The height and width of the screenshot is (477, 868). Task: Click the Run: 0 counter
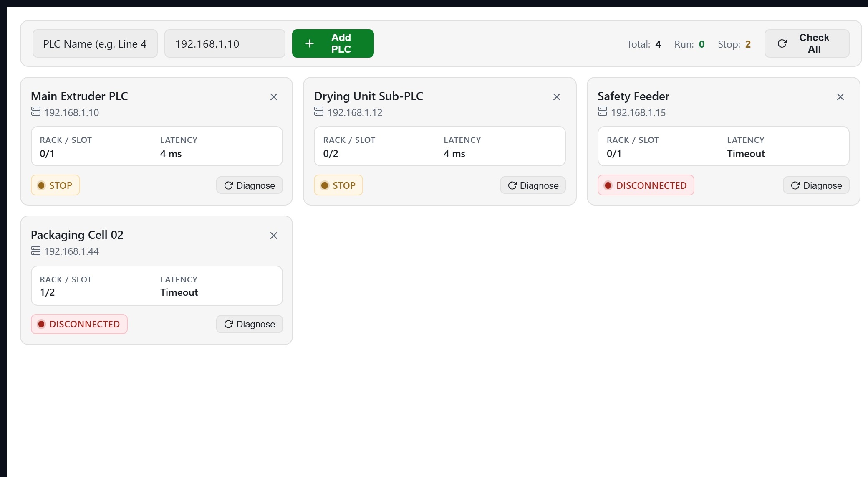(x=689, y=44)
